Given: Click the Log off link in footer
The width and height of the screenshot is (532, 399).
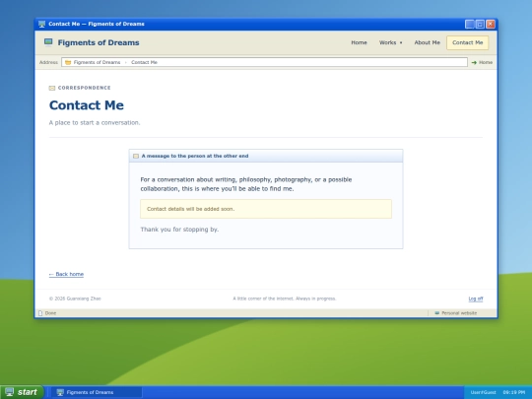Looking at the screenshot, I should pyautogui.click(x=475, y=299).
